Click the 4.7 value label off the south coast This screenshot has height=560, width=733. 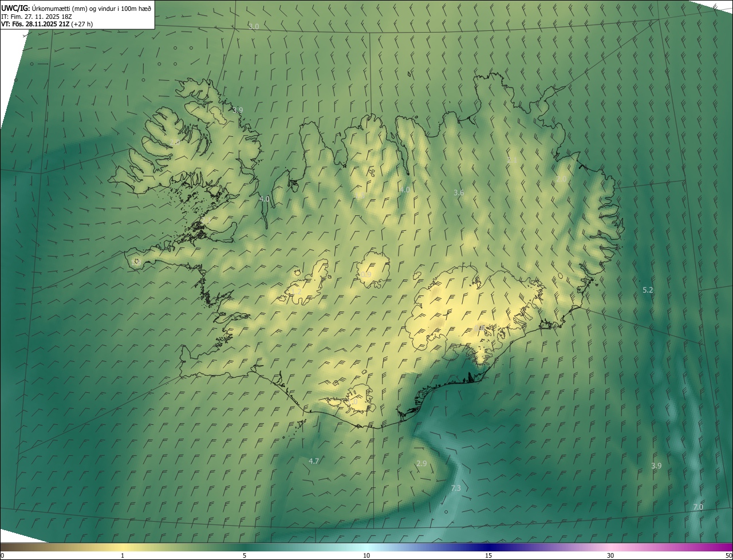pyautogui.click(x=314, y=461)
